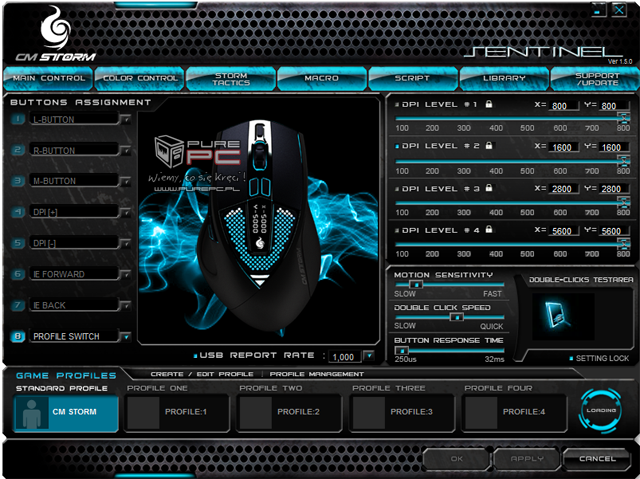Click the Cancel button
Image resolution: width=640 pixels, height=479 pixels.
click(x=597, y=459)
